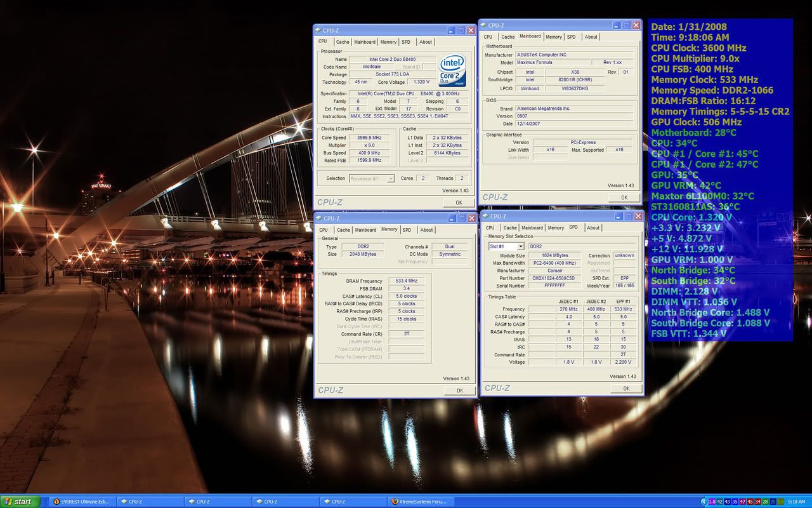Select SPD tab in CPU-Z Mainboard window

click(572, 37)
